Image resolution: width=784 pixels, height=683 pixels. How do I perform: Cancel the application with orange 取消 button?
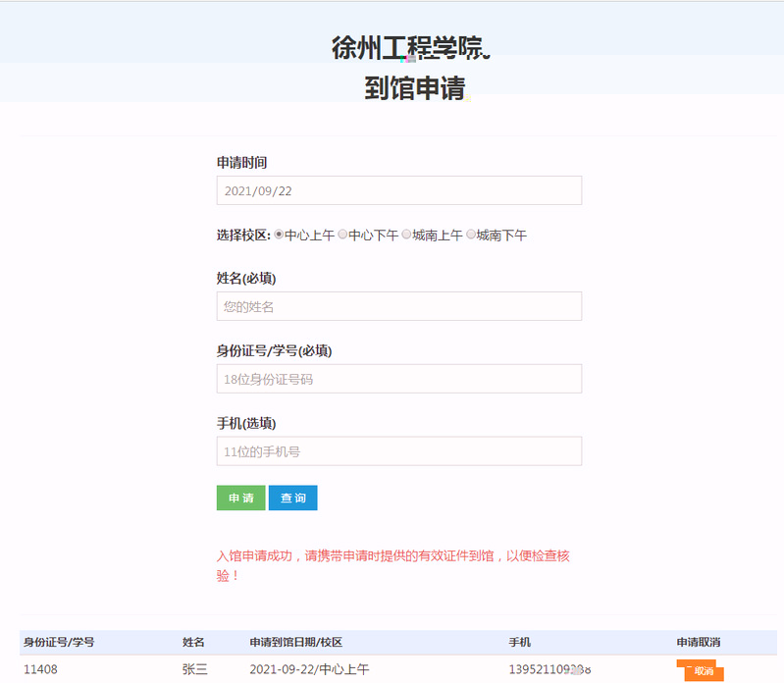pyautogui.click(x=703, y=671)
